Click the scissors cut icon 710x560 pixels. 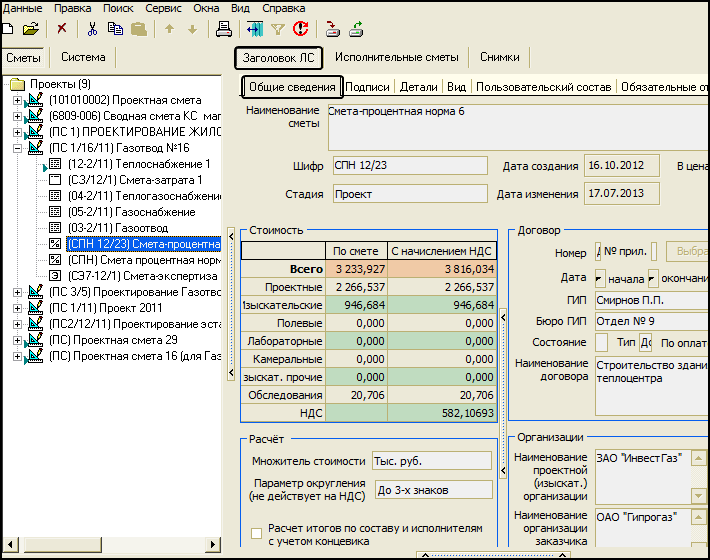coord(92,29)
